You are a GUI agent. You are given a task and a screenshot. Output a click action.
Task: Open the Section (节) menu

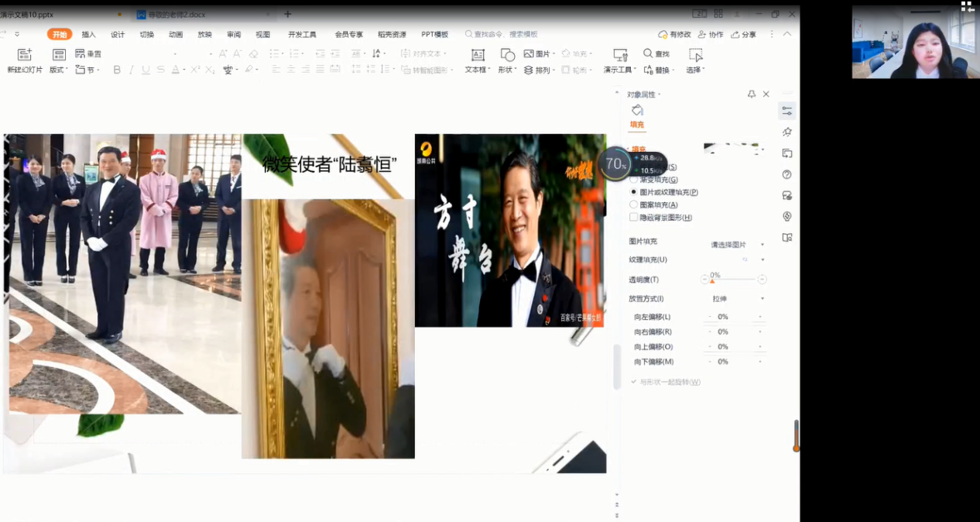(x=87, y=70)
